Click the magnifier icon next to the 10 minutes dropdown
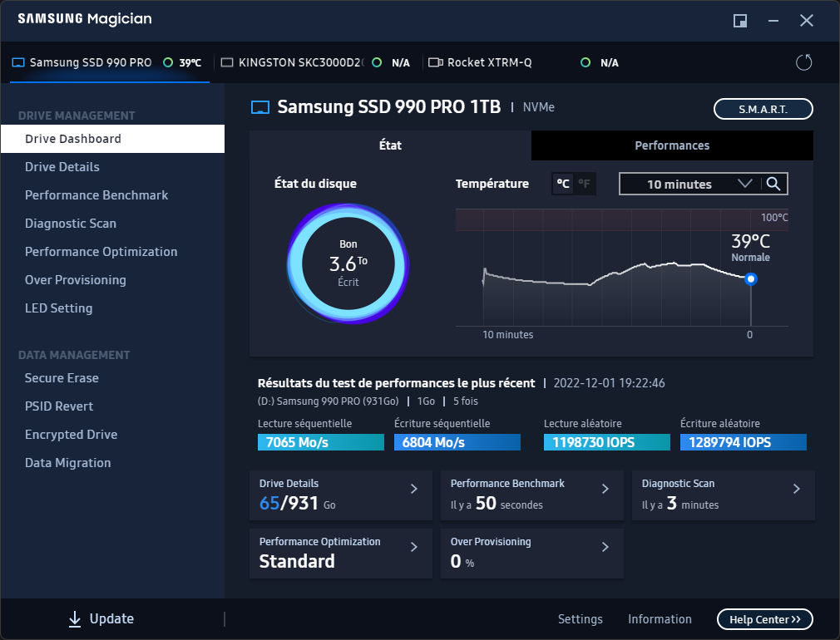The width and height of the screenshot is (840, 640). (x=773, y=184)
